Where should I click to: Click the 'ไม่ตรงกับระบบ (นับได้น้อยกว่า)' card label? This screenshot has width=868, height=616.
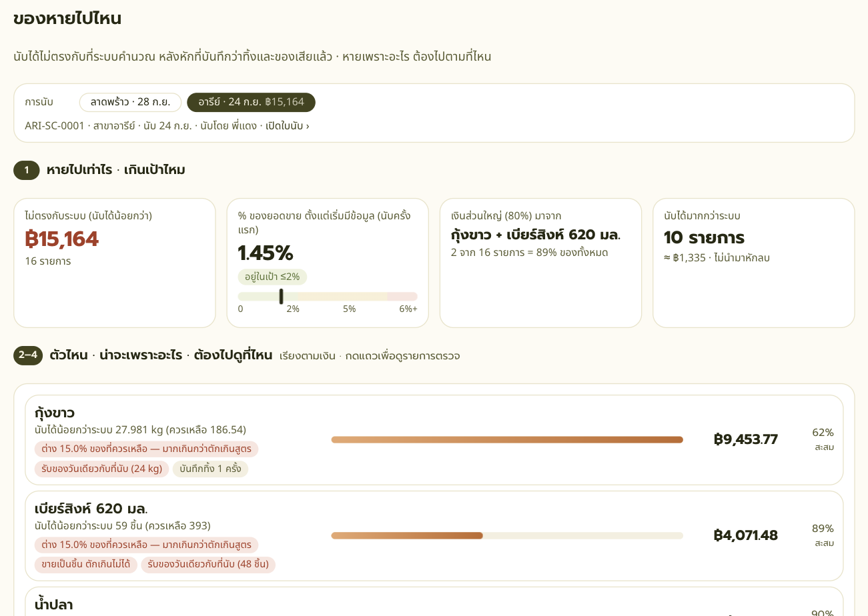click(88, 215)
